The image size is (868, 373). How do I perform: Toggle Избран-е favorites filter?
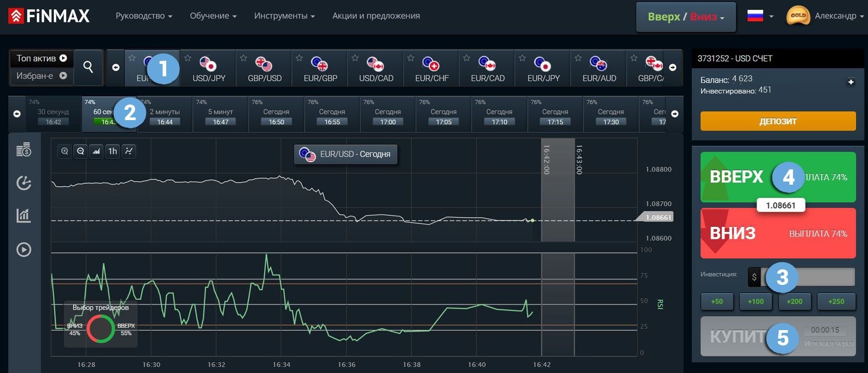[42, 76]
